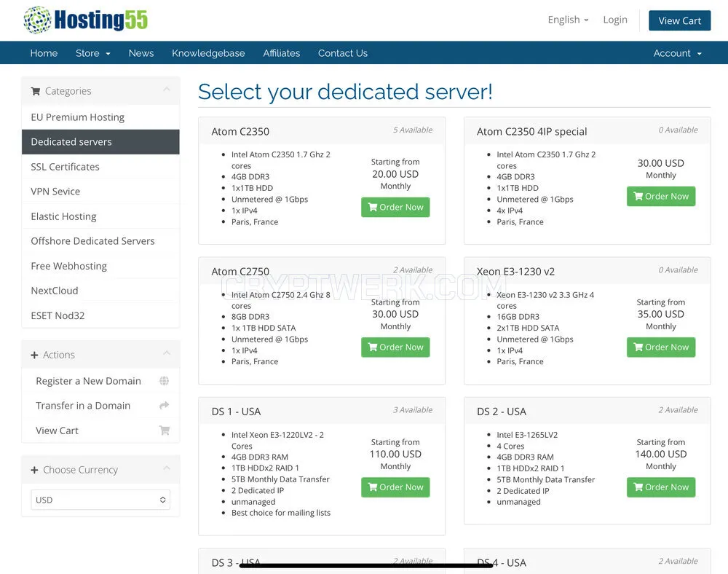Click the Xeon E3-1230 v2 card title
The width and height of the screenshot is (728, 574).
[x=515, y=271]
